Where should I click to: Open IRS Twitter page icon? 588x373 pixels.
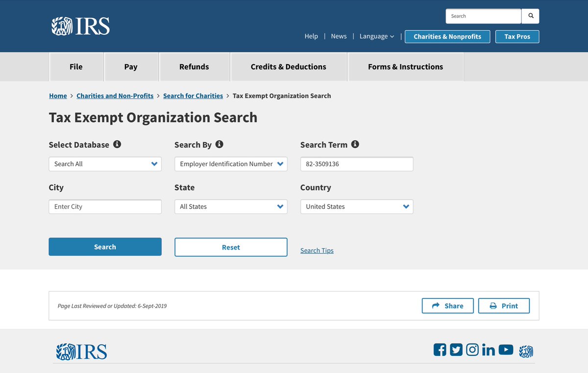tap(456, 349)
